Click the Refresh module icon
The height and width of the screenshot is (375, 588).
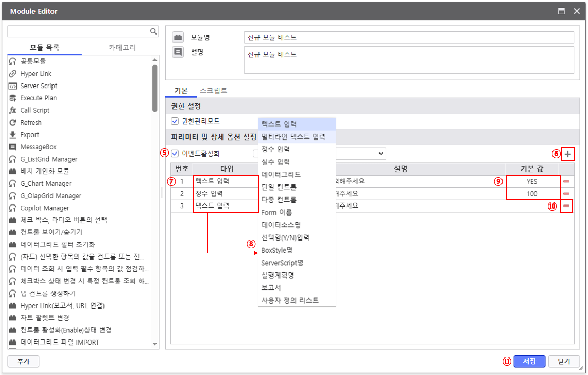13,123
